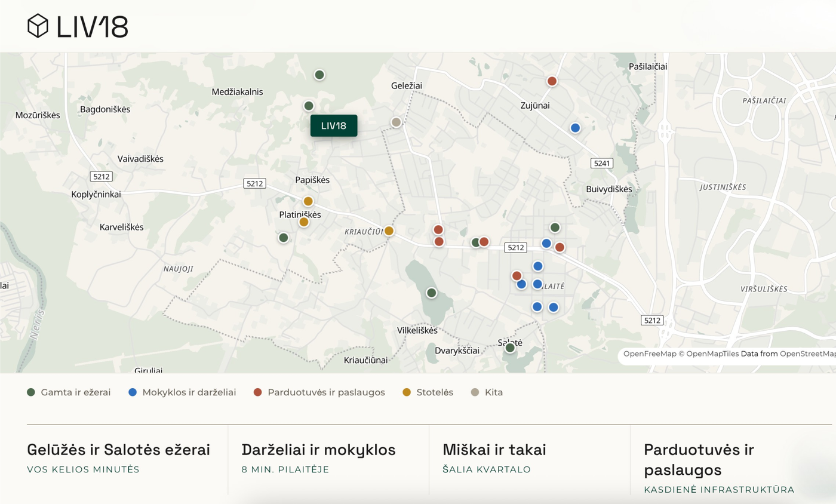Click the Bagdoniškės place label
836x504 pixels.
(105, 110)
